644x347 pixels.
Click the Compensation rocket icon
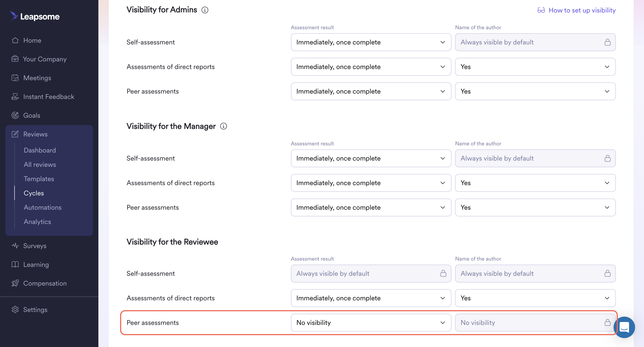pos(15,283)
